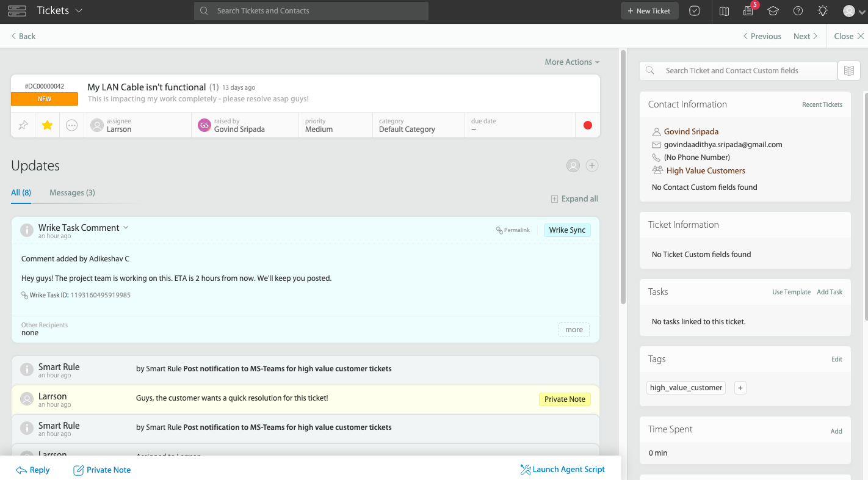Change the priority Medium field
This screenshot has height=480, width=868.
[336, 125]
